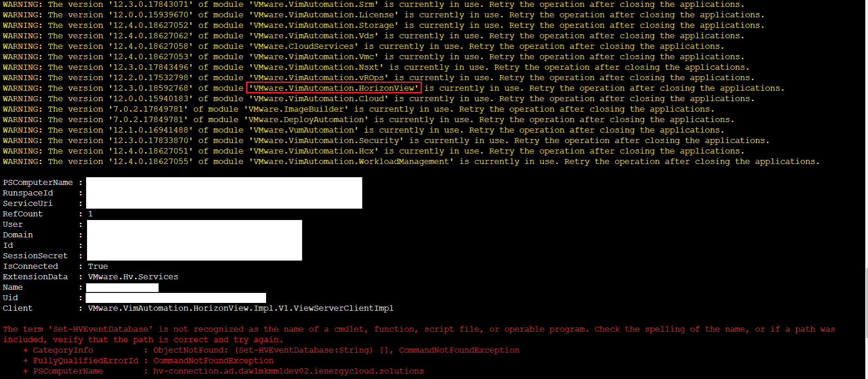This screenshot has width=868, height=379.
Task: Click version '12.1.0.16941488' text
Action: [151, 130]
